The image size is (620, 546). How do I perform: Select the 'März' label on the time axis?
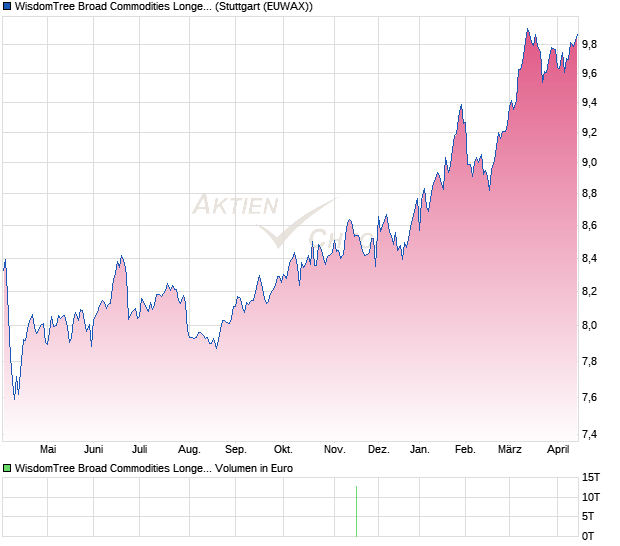tap(511, 450)
